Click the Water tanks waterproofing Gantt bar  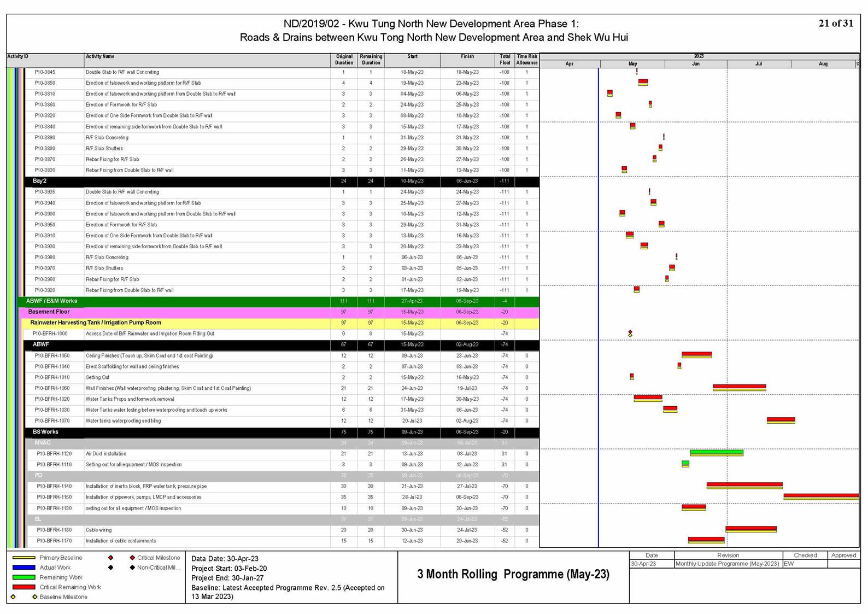pos(781,420)
